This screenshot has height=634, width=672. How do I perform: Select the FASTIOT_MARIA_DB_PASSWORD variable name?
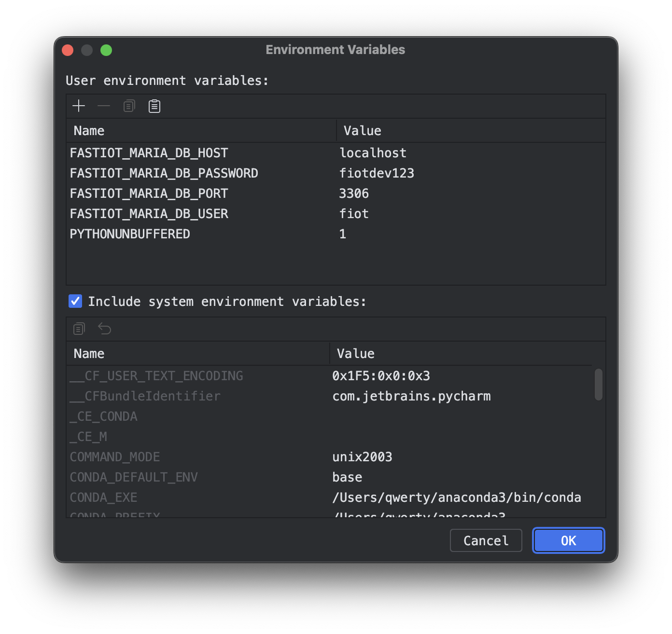[164, 173]
